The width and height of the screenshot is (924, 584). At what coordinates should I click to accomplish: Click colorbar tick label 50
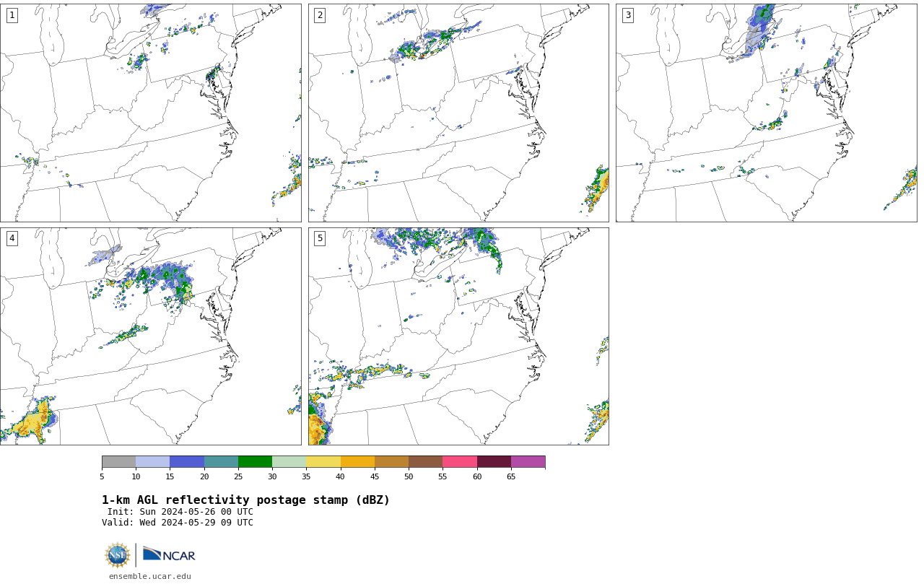409,476
